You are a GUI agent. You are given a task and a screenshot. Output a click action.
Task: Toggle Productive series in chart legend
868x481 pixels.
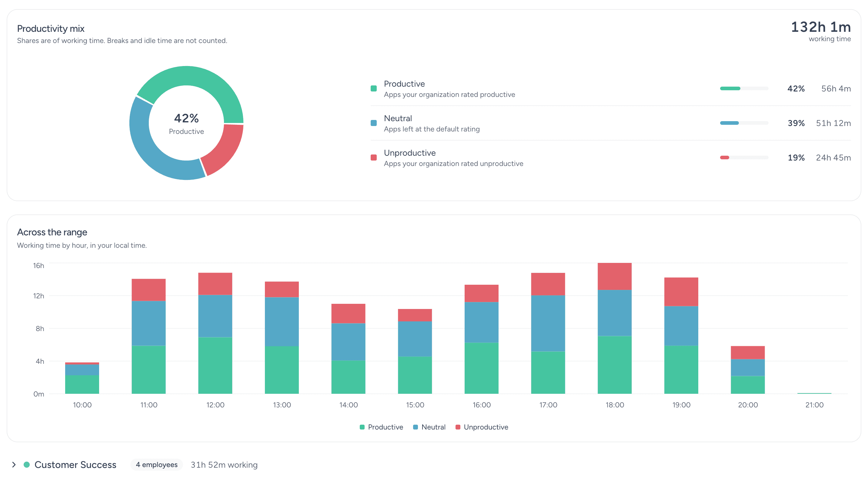pos(381,427)
